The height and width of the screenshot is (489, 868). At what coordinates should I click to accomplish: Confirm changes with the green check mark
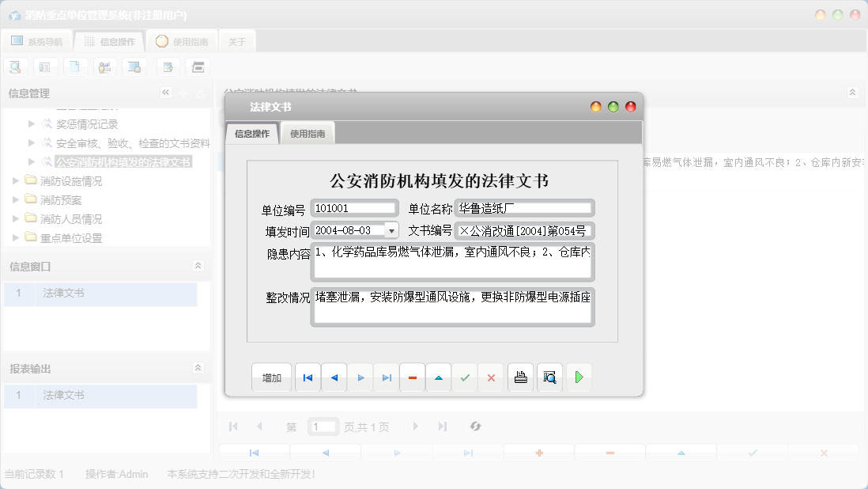coord(465,377)
